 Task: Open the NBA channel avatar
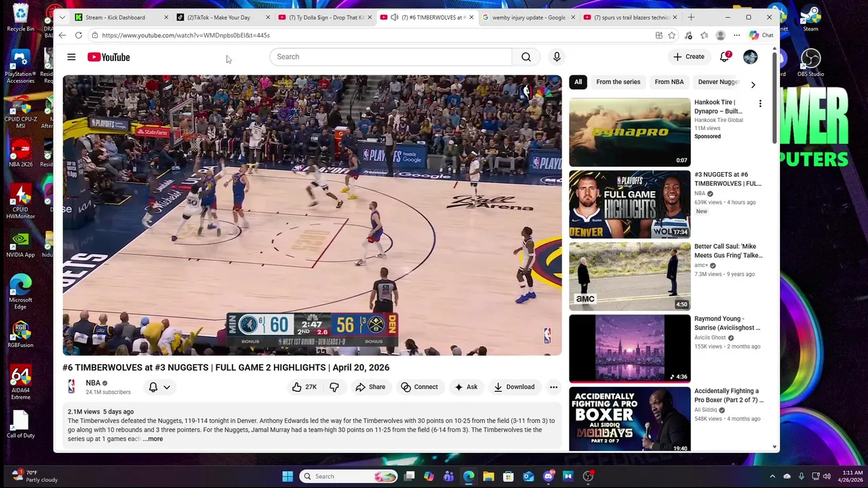coord(71,386)
